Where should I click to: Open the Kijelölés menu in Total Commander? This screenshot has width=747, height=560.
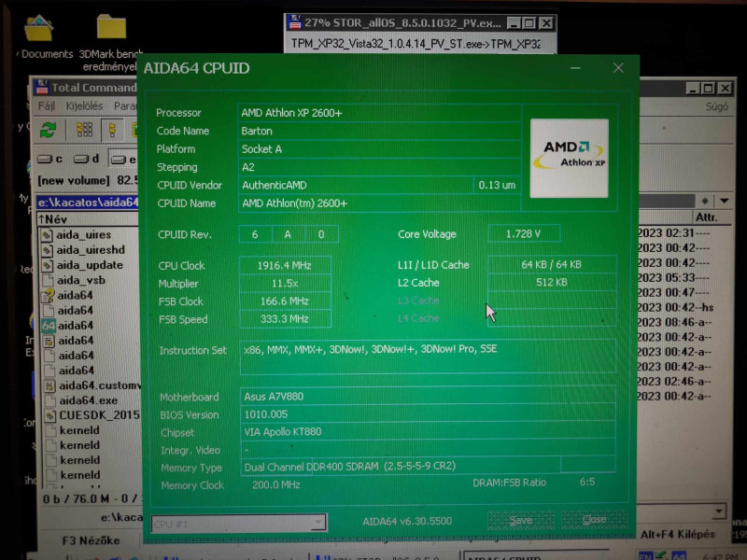click(84, 105)
